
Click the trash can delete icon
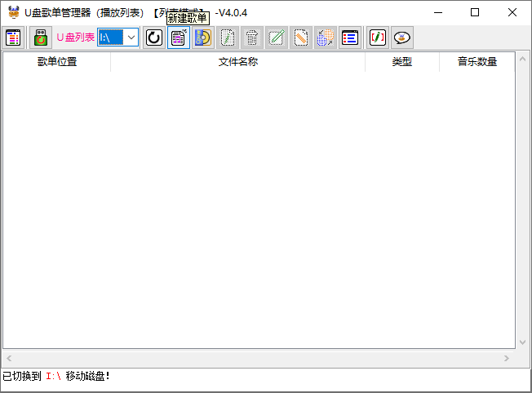pyautogui.click(x=252, y=38)
